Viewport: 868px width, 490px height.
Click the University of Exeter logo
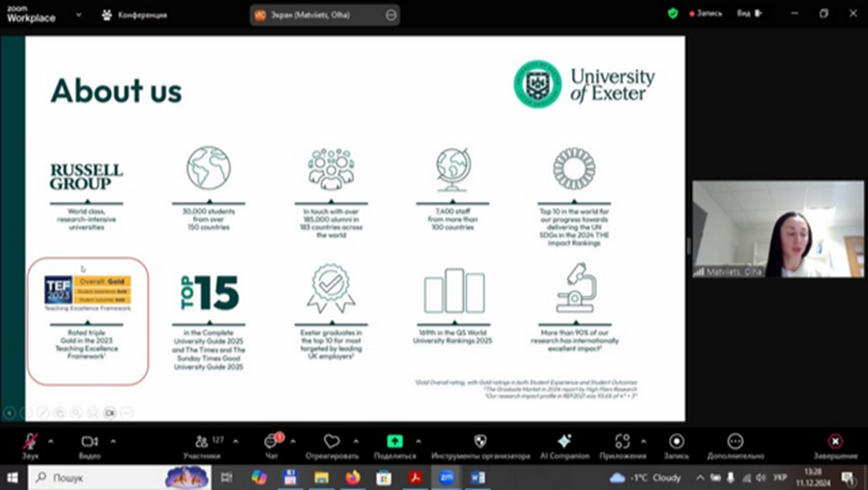coord(585,84)
